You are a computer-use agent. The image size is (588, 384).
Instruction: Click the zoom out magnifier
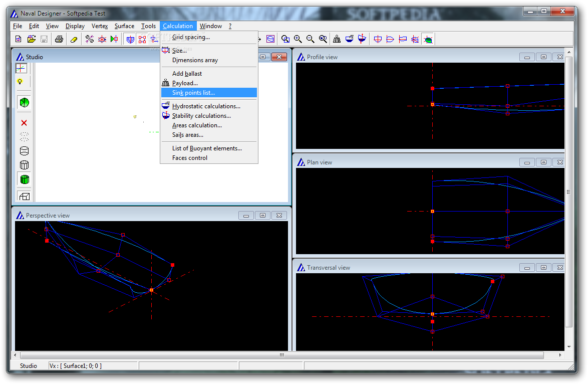[310, 39]
